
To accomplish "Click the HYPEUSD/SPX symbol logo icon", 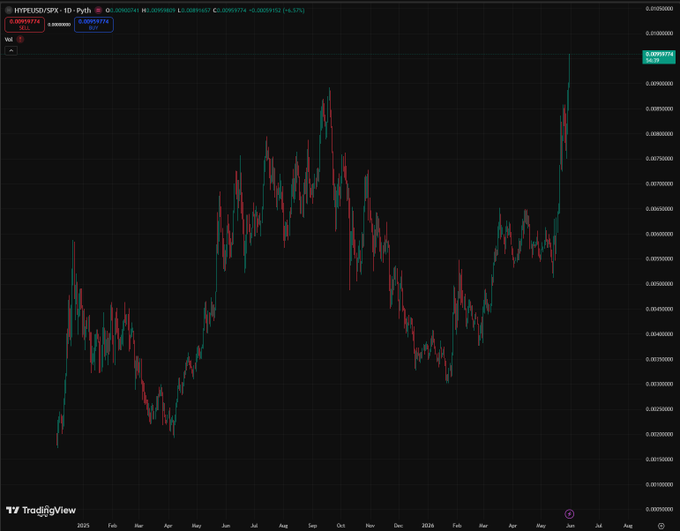I will tap(8, 10).
